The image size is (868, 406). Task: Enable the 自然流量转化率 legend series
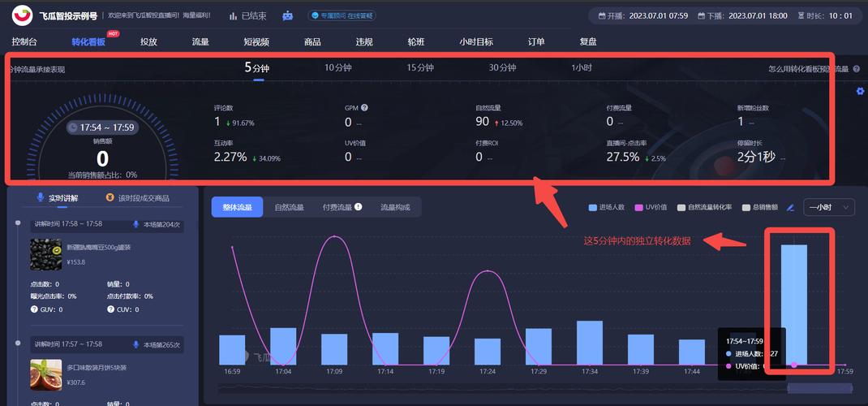click(x=705, y=207)
